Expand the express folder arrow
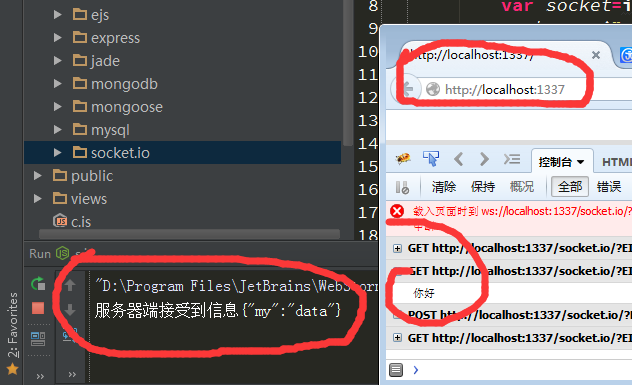632x385 pixels. pos(58,38)
